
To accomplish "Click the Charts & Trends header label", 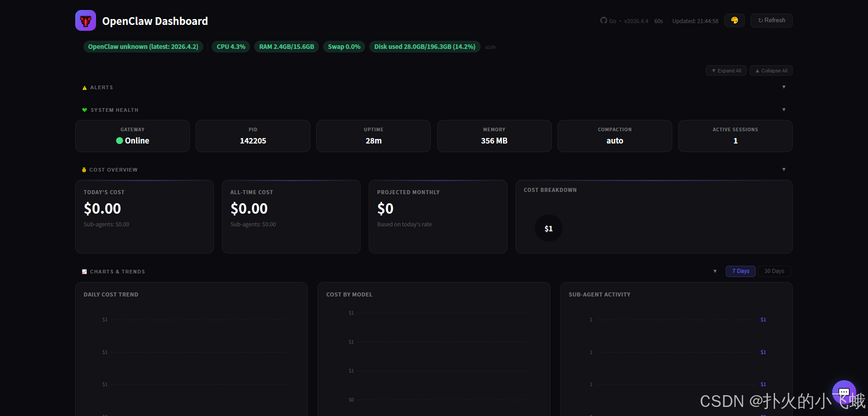I will coord(117,272).
